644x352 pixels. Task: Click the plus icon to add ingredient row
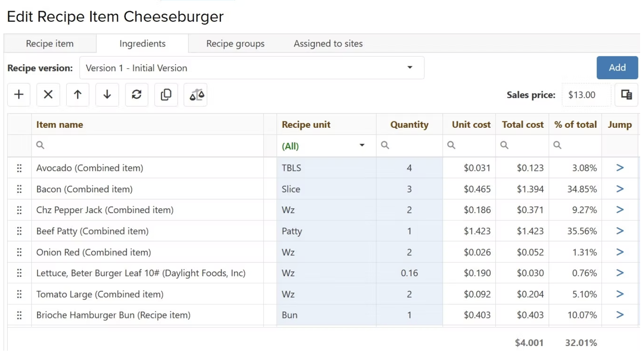click(x=19, y=95)
